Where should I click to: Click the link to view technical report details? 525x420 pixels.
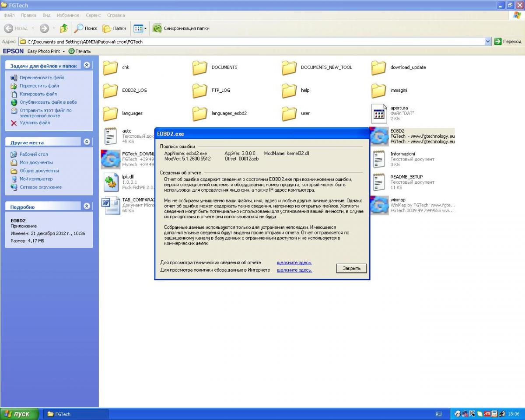[x=294, y=262]
